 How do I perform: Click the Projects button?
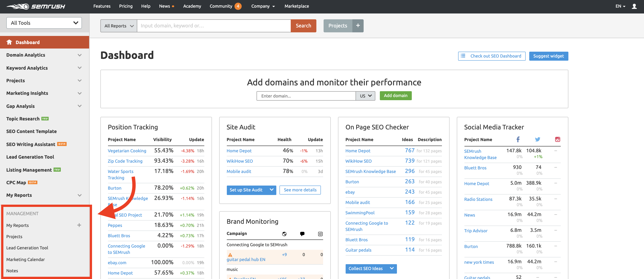click(x=338, y=26)
